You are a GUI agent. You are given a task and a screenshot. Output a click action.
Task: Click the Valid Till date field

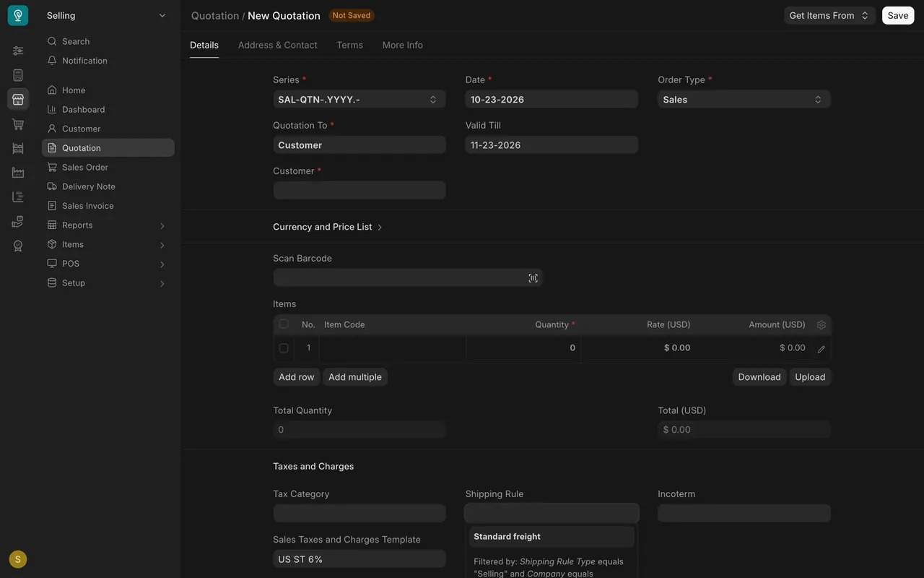[x=552, y=145]
